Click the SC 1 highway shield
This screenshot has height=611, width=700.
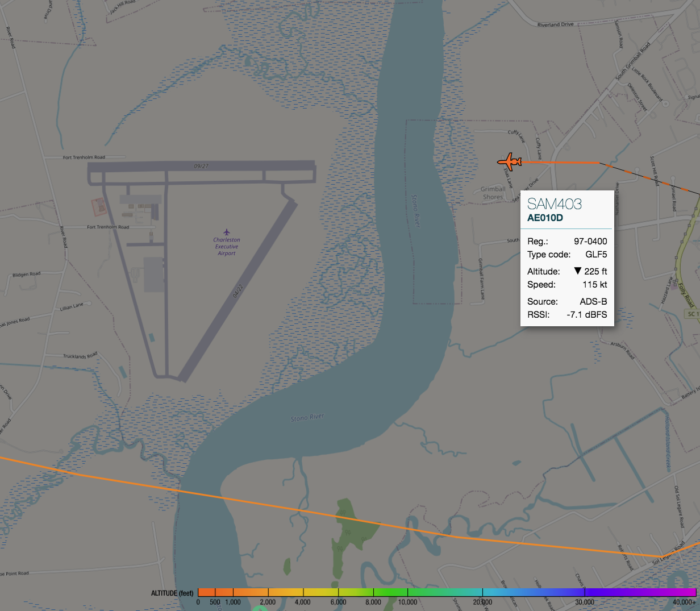point(693,314)
